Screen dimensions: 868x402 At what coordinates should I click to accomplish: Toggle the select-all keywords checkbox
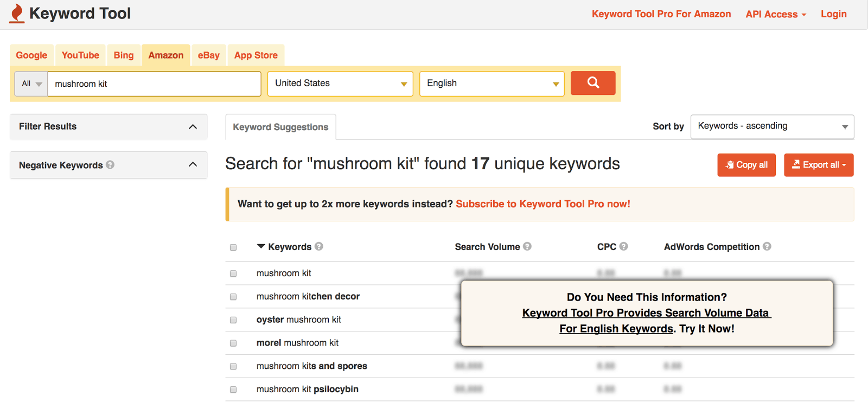point(233,247)
